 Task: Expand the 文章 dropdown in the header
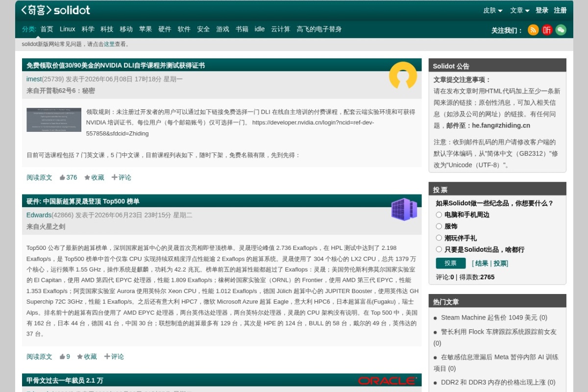[x=520, y=10]
